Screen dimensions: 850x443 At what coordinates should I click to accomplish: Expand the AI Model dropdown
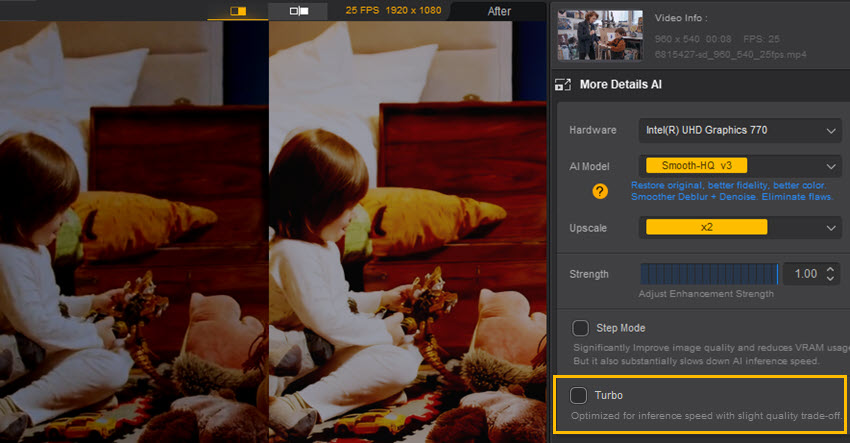pos(739,165)
